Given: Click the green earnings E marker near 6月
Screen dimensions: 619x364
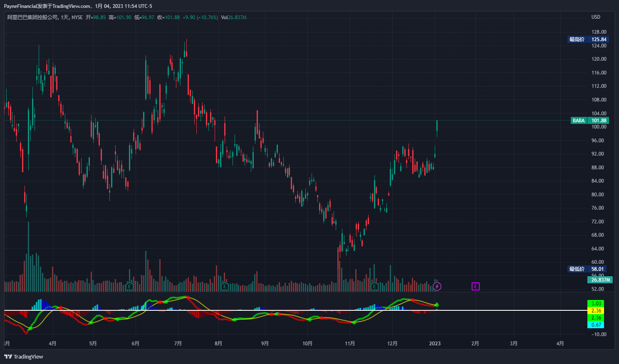Looking at the screenshot, I should click(x=129, y=286).
